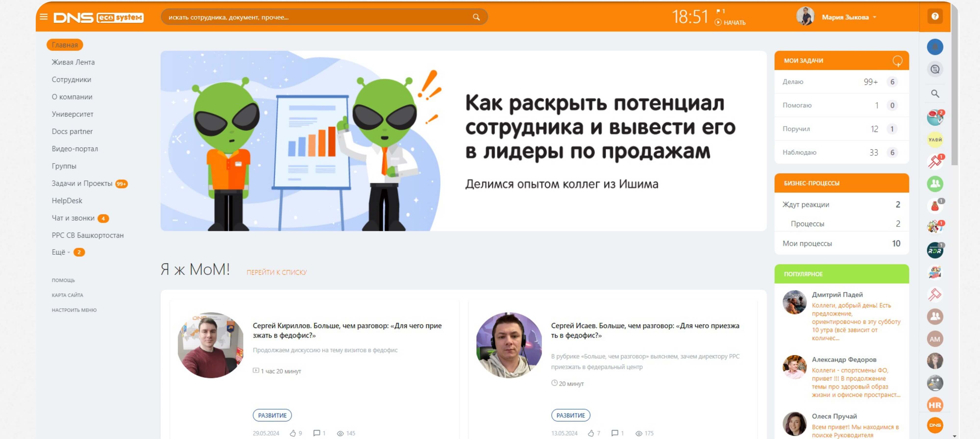The width and height of the screenshot is (980, 439).
Task: Click the РАЗВИТИЕ tag on Кириллов's article
Action: click(272, 415)
